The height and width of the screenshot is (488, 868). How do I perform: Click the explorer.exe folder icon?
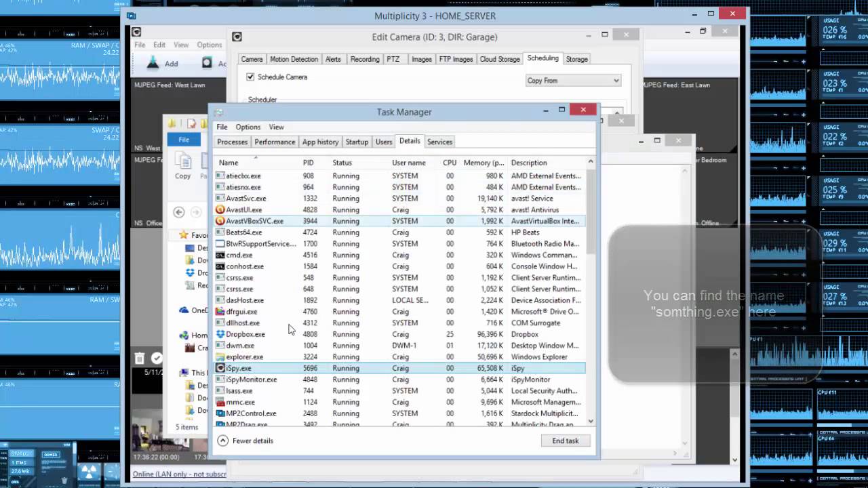click(220, 357)
